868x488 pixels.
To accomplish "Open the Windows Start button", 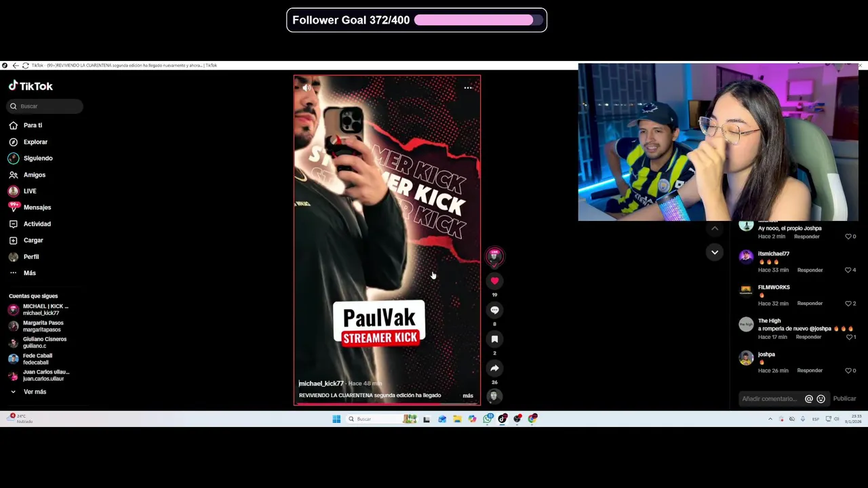I will click(x=336, y=419).
